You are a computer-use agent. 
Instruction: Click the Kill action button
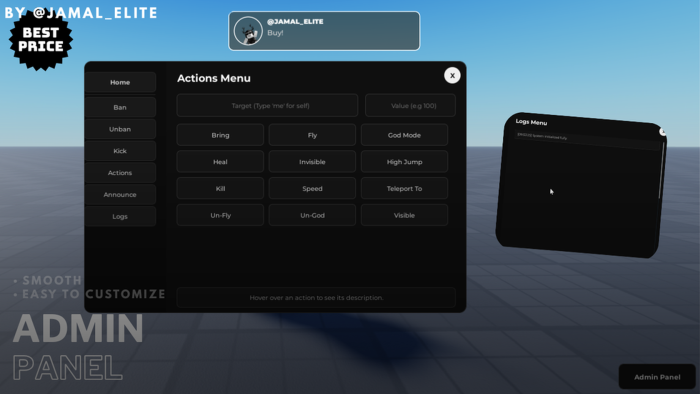220,189
